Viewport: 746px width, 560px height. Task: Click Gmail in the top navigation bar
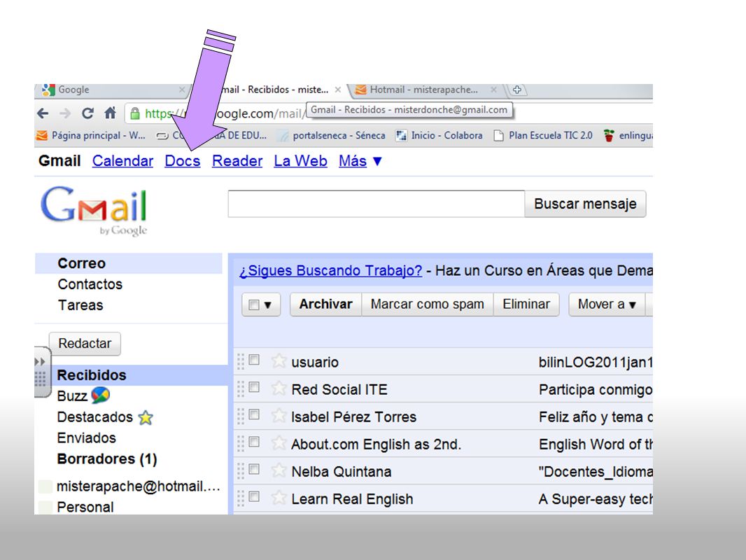point(59,161)
